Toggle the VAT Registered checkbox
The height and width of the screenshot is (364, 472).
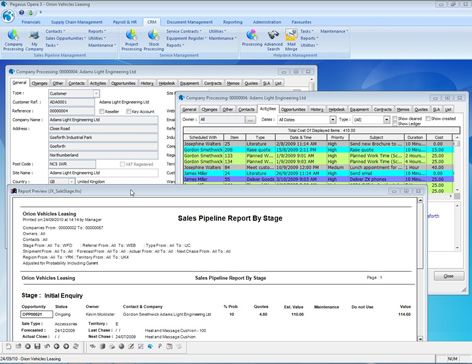[x=122, y=164]
